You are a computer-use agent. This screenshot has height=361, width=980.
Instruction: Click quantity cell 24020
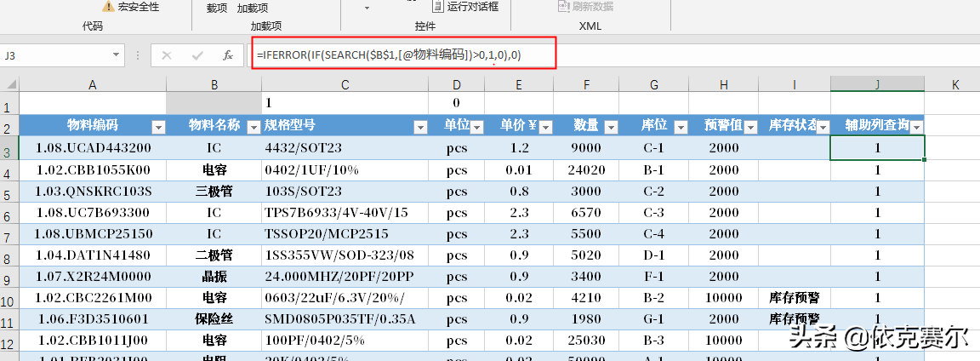click(585, 169)
